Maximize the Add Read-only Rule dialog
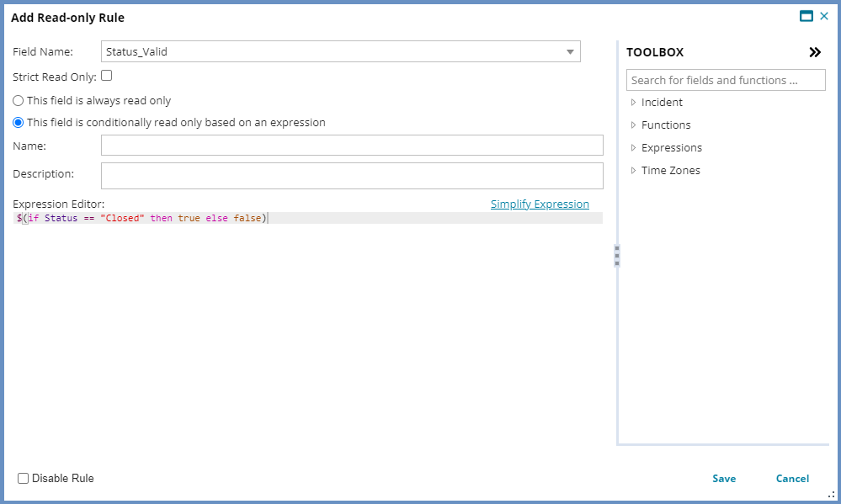 (x=806, y=16)
